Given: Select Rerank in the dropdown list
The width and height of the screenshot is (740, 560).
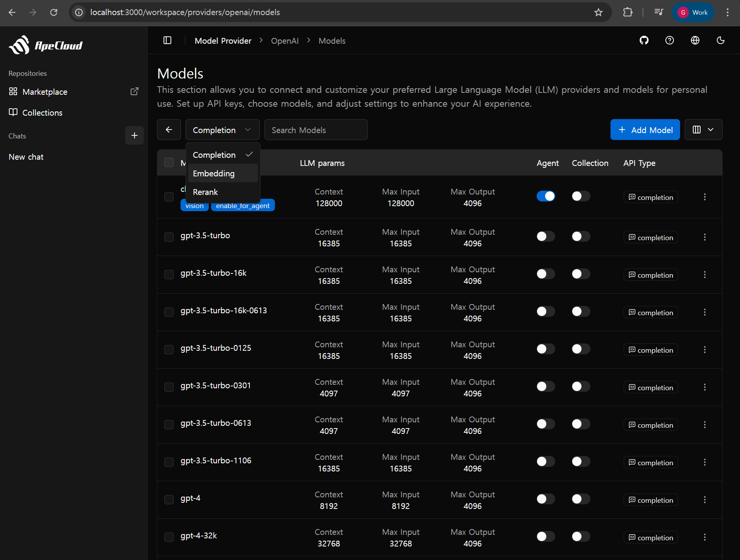Looking at the screenshot, I should point(223,192).
